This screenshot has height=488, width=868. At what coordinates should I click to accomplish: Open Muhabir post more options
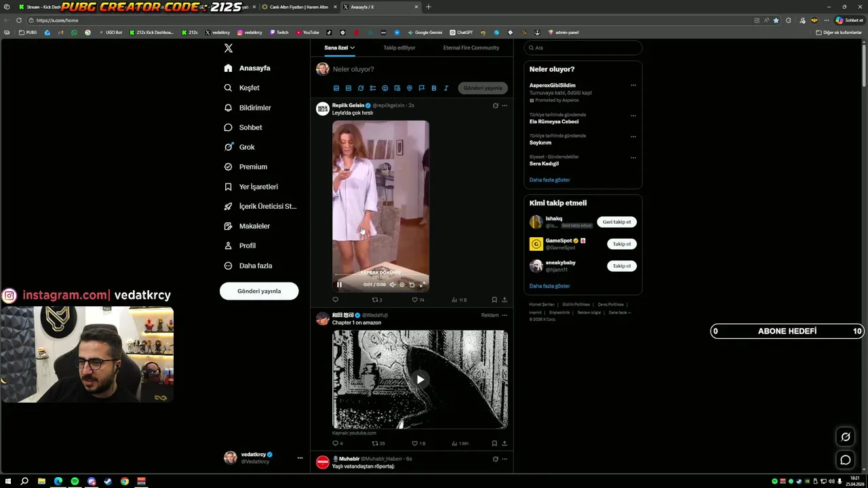coord(505,459)
